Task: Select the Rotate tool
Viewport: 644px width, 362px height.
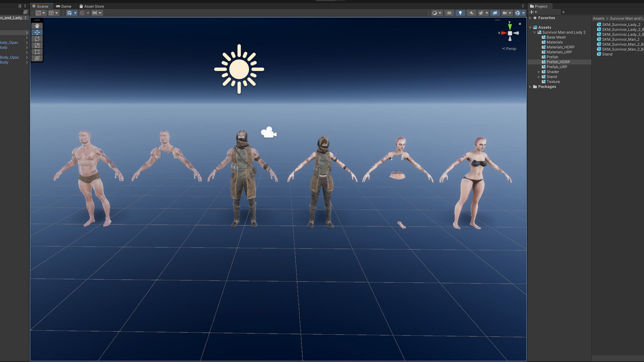Action: 37,39
